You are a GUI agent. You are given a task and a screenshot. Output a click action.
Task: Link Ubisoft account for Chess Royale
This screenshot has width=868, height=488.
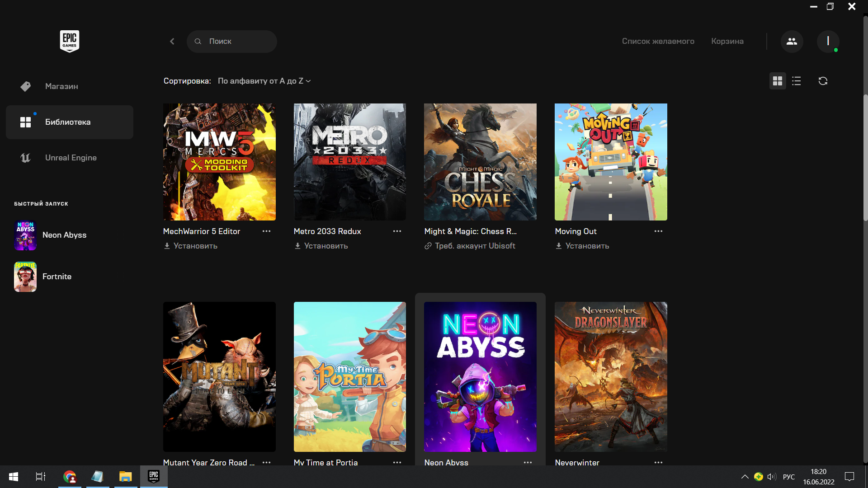point(470,246)
